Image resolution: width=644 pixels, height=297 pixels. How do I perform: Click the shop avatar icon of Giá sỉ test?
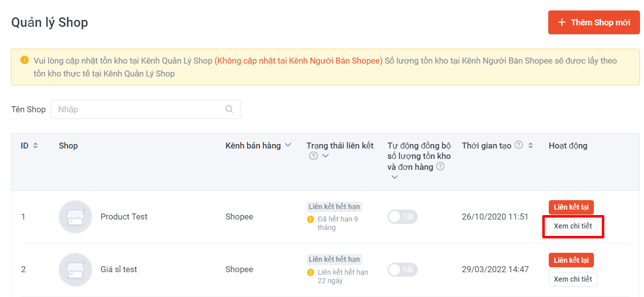point(75,269)
